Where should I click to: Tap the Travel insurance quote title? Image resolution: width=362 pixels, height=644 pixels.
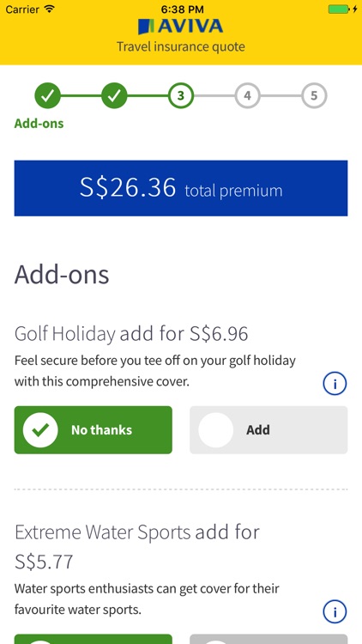click(x=181, y=46)
